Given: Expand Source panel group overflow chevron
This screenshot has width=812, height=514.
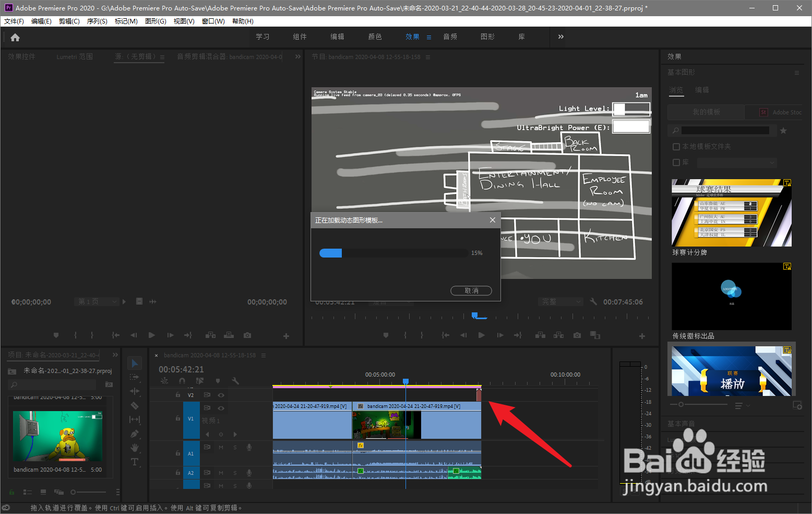Looking at the screenshot, I should coord(298,56).
